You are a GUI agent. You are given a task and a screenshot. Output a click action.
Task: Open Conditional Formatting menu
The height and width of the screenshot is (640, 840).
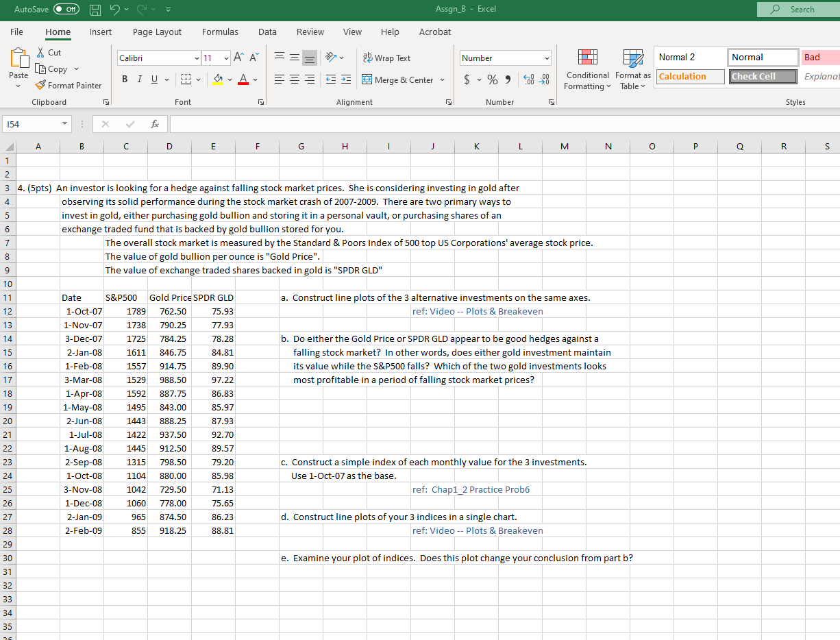click(587, 69)
